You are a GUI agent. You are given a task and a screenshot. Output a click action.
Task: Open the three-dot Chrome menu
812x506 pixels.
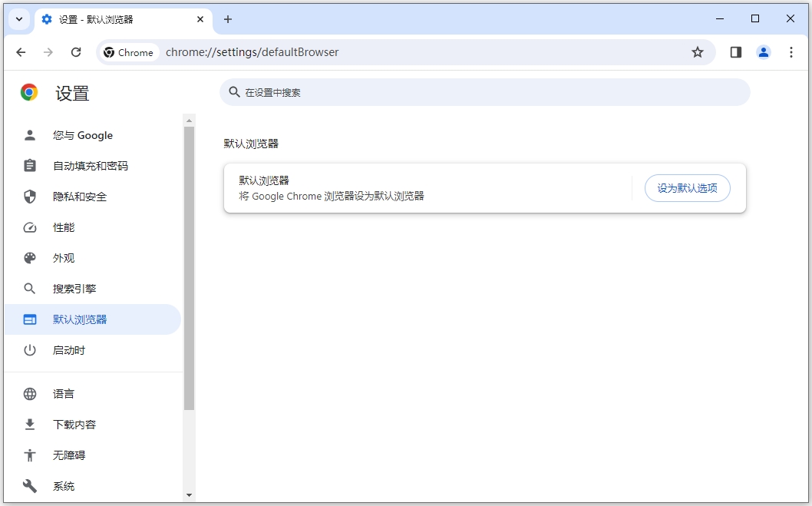pyautogui.click(x=791, y=51)
